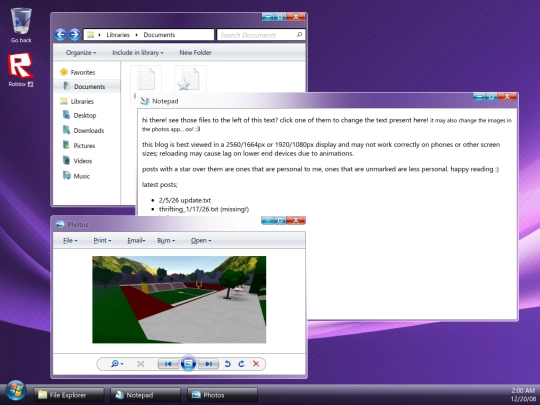The height and width of the screenshot is (405, 540).
Task: Open the unmarked document file thumbnail
Action: click(146, 79)
